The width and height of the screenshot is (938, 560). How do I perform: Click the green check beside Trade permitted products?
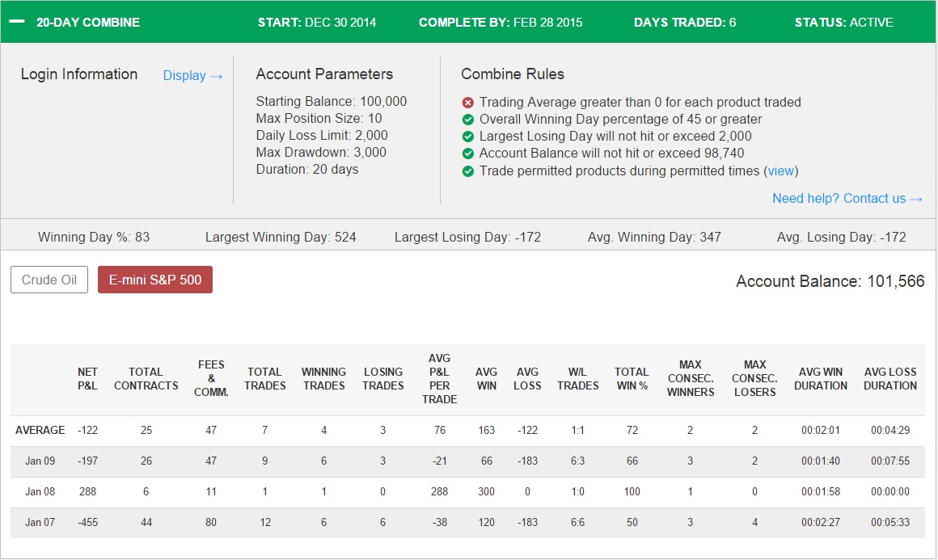coord(468,171)
